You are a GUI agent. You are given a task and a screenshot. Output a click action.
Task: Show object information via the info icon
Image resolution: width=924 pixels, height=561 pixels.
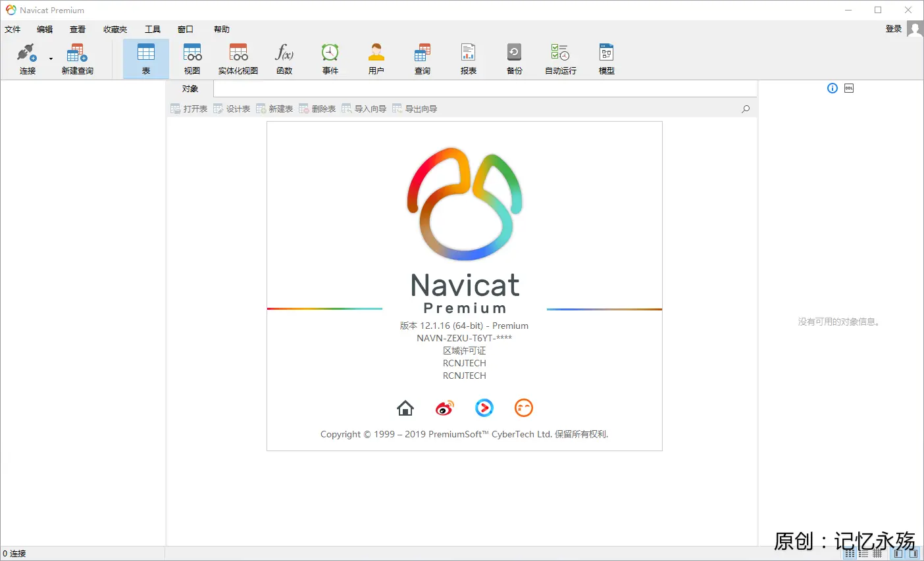click(833, 88)
